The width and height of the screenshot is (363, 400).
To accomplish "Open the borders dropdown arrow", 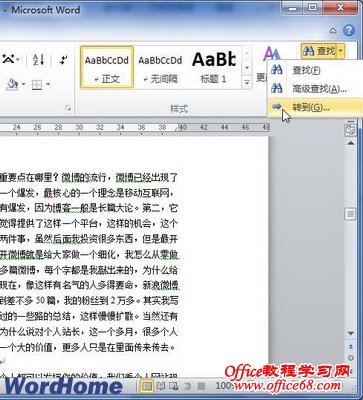I will pyautogui.click(x=48, y=85).
